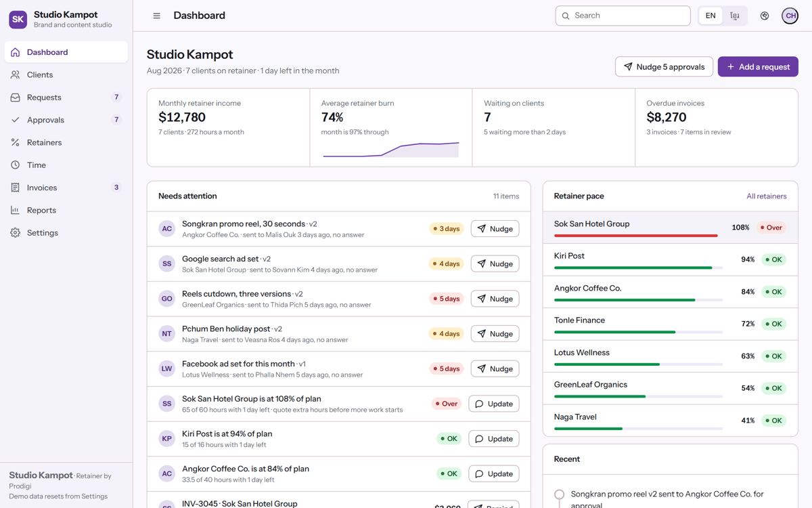
Task: Open Waiting on clients card
Action: point(554,127)
